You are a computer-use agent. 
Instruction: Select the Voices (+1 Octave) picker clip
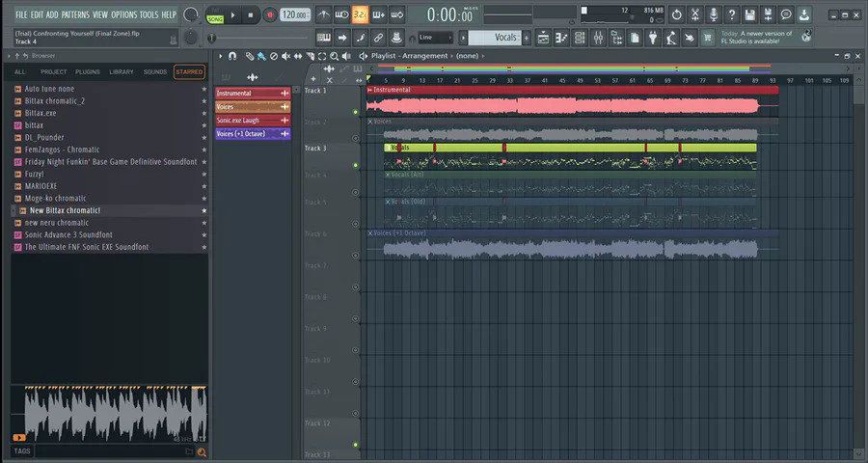point(253,134)
